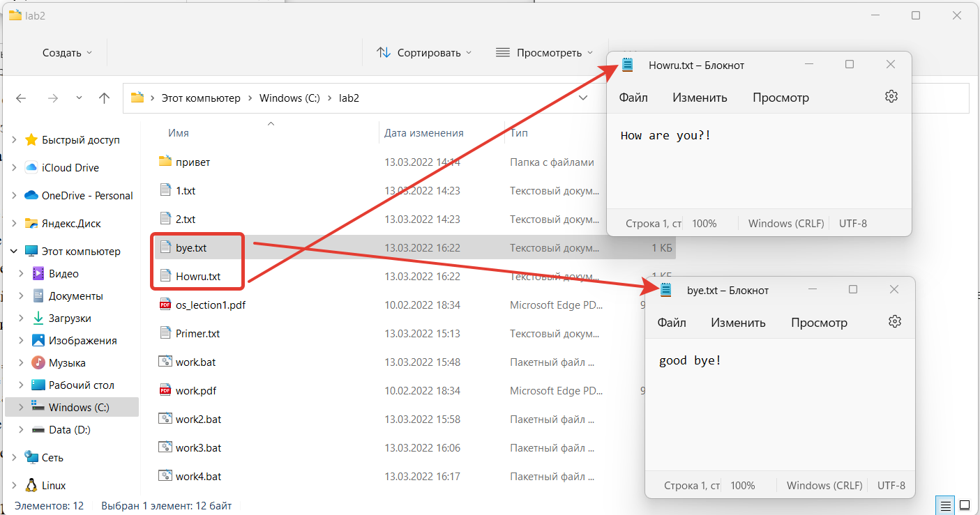Image resolution: width=980 pixels, height=515 pixels.
Task: Select the work3.bat file
Action: (x=198, y=447)
